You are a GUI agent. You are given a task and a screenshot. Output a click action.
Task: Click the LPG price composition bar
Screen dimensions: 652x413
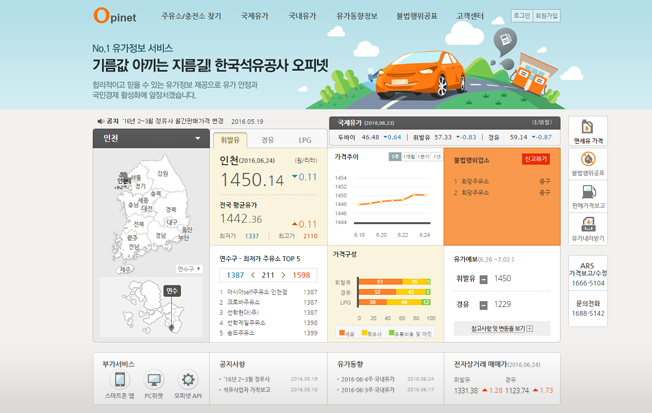394,302
